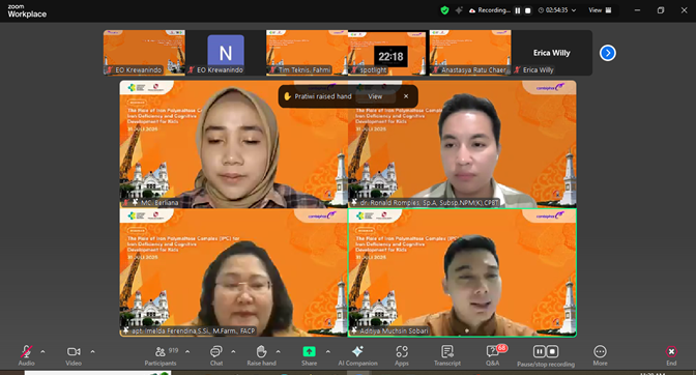This screenshot has width=696, height=375.
Task: Click apt. Imelda Ferendina video tile
Action: pos(233,272)
